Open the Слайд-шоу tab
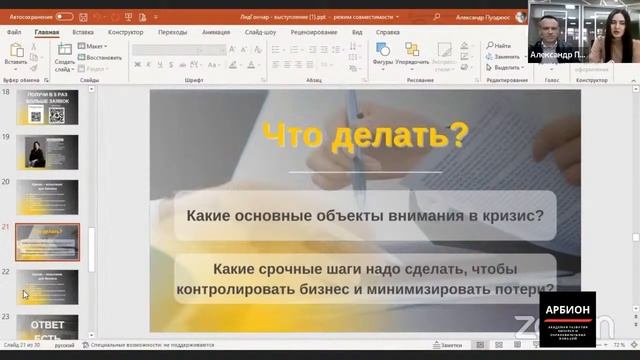Image resolution: width=640 pixels, height=360 pixels. pos(260,32)
